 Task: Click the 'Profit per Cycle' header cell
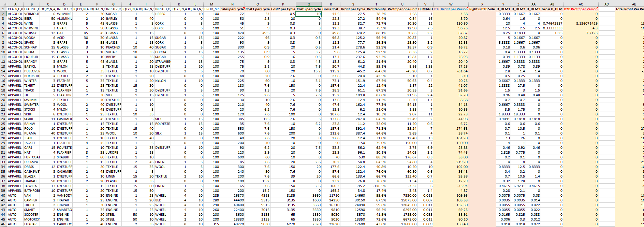[x=353, y=9]
